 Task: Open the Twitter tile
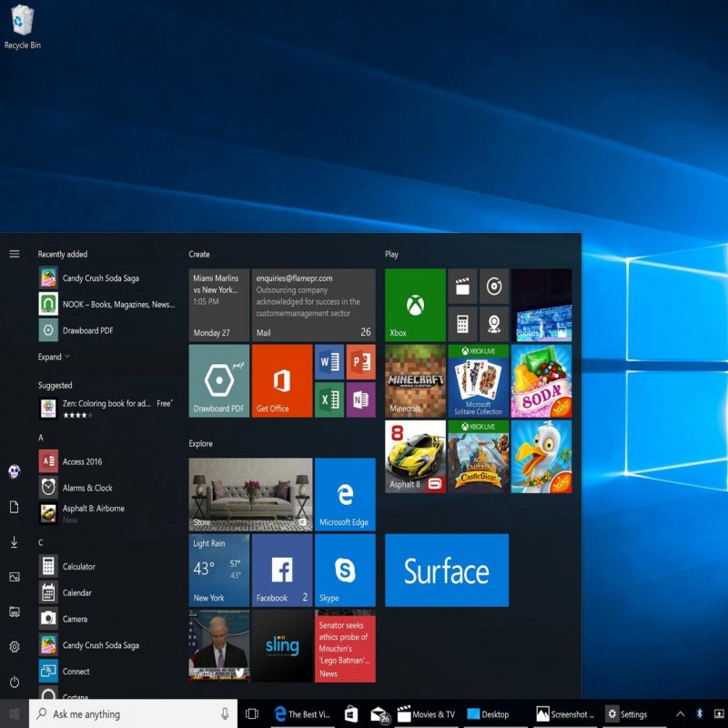[219, 646]
